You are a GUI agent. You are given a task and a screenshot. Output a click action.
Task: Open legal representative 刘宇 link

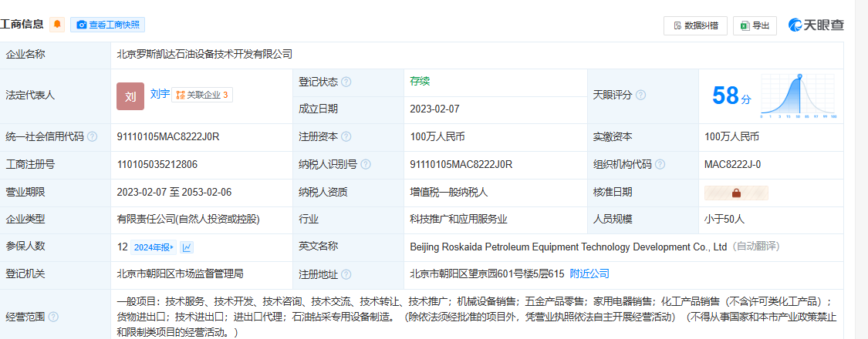point(160,94)
